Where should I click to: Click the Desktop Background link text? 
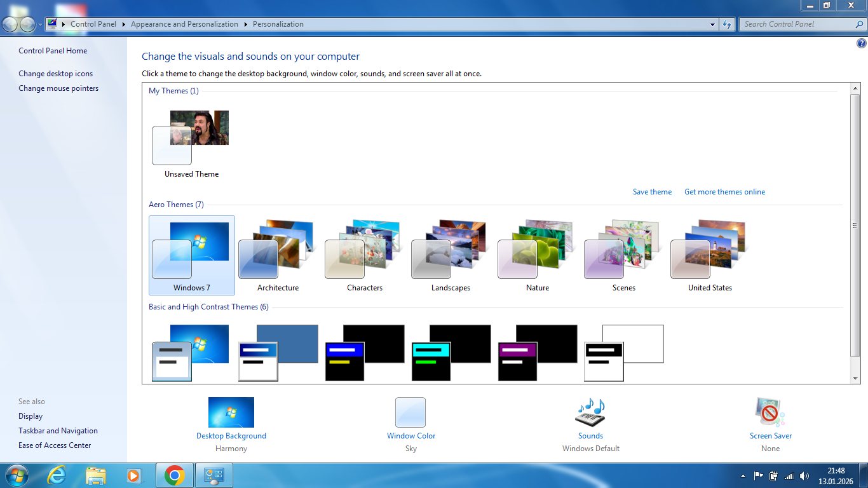pyautogui.click(x=231, y=436)
